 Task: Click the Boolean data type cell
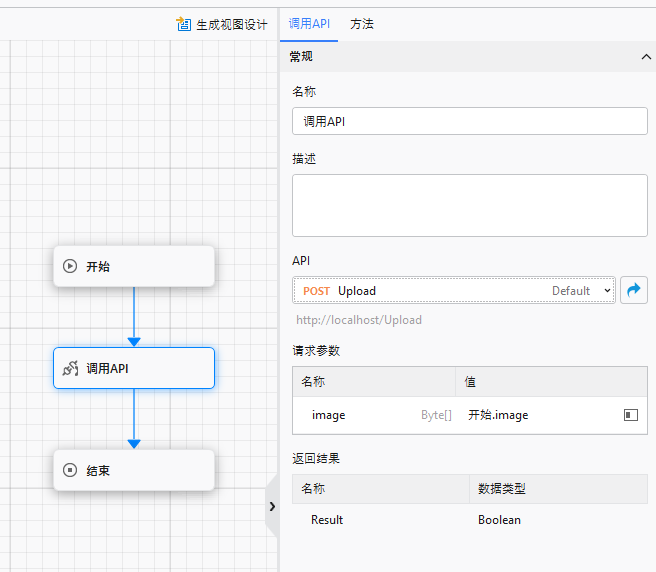coord(499,520)
